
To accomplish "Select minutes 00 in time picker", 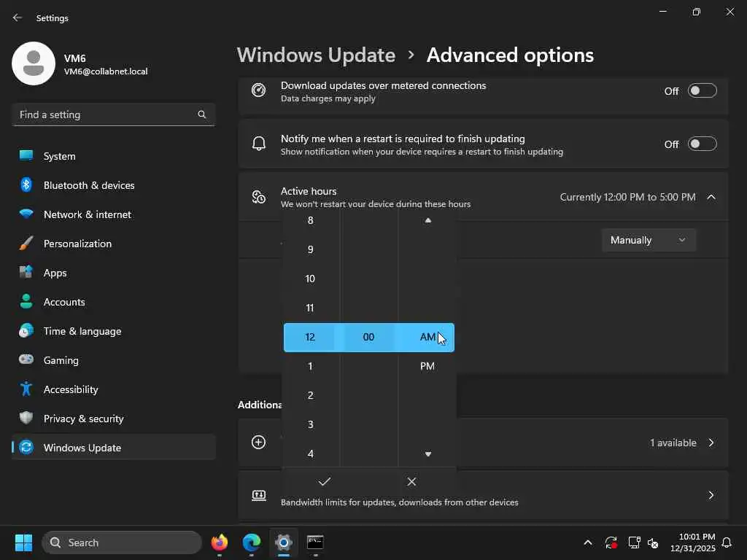I will 368,337.
